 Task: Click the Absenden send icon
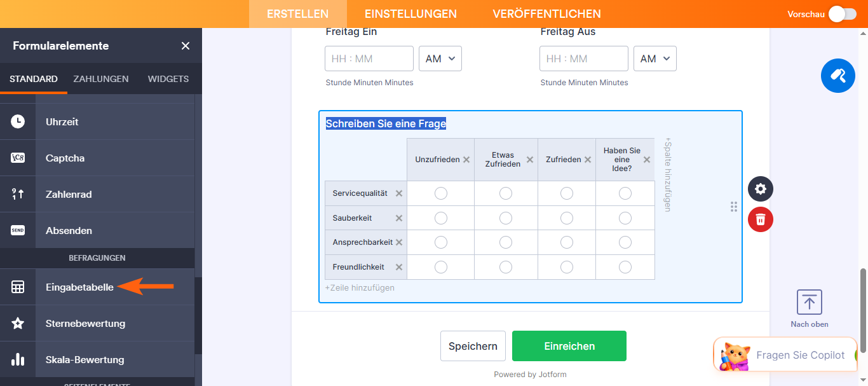(18, 230)
